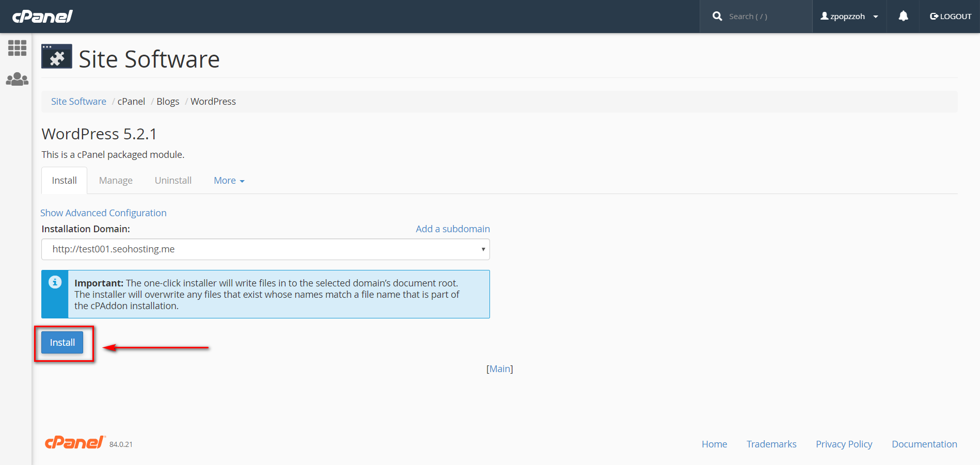Show Advanced Configuration link

click(x=103, y=213)
